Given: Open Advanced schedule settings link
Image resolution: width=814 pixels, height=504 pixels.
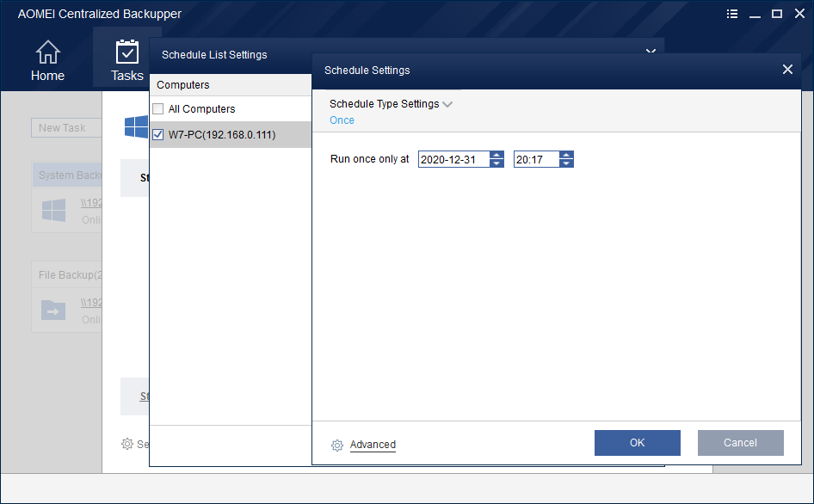Looking at the screenshot, I should pos(373,445).
